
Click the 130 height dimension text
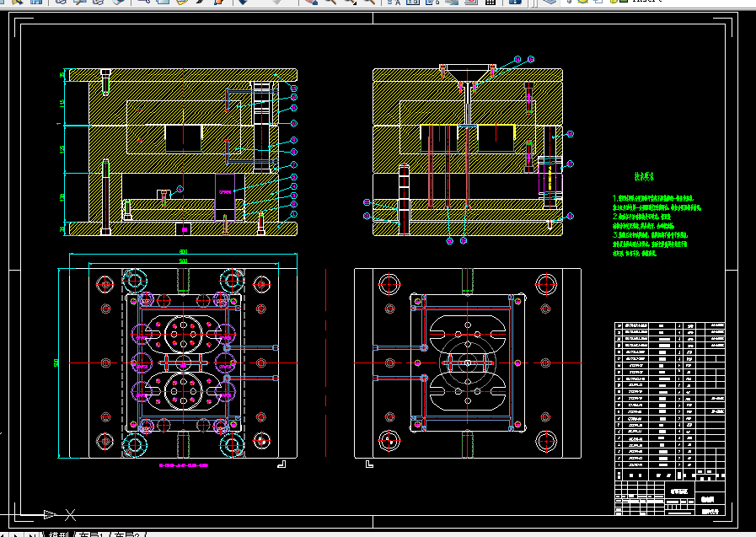[62, 197]
